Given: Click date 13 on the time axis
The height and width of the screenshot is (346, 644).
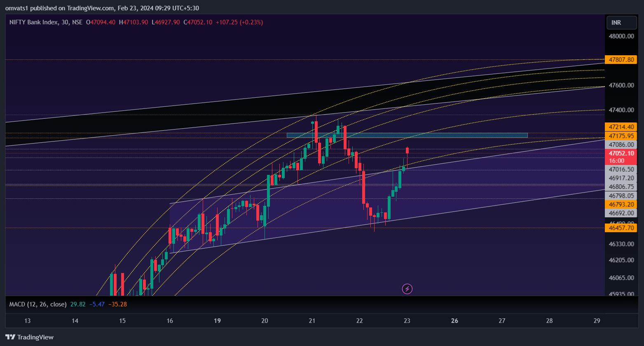Looking at the screenshot, I should click(x=28, y=321).
